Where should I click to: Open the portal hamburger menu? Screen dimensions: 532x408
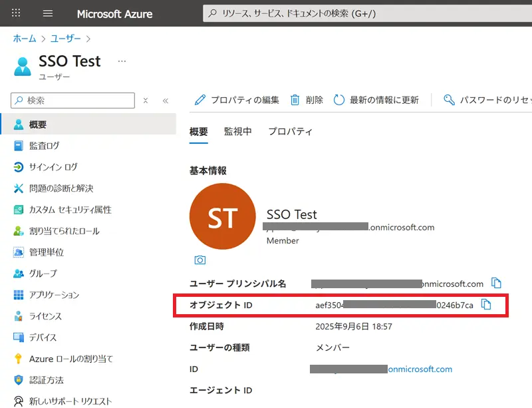[48, 13]
